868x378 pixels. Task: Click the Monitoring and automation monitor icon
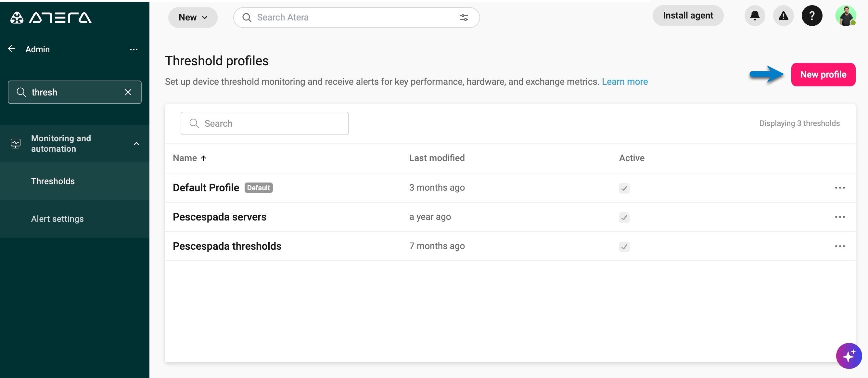[16, 144]
